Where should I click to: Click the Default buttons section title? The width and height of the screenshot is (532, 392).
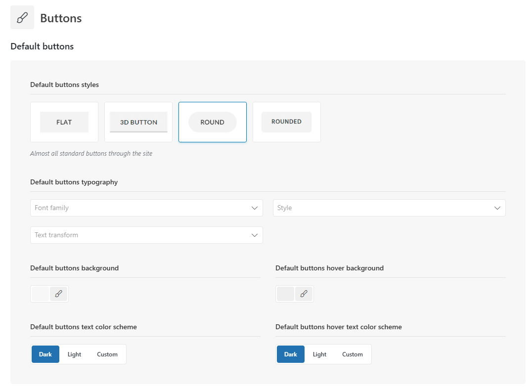point(42,46)
